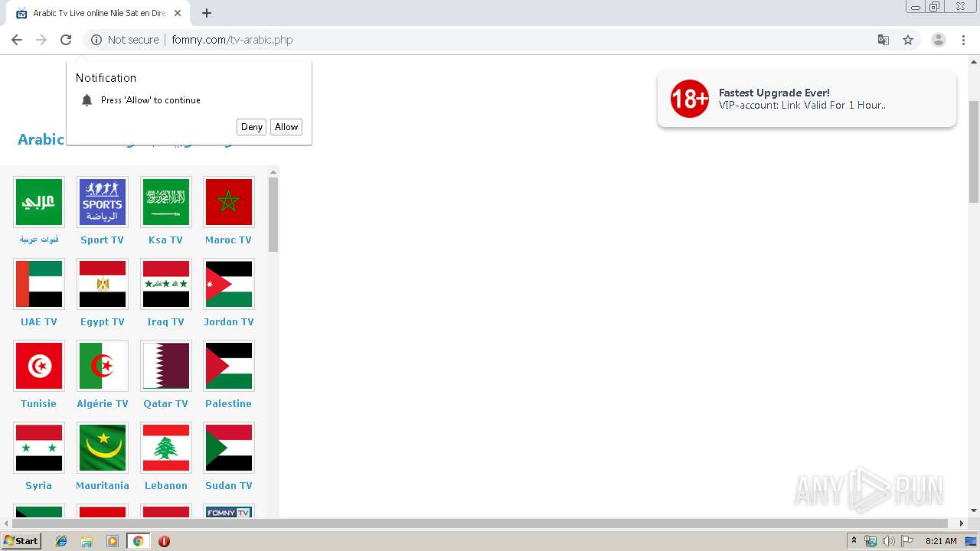Click the Chrome taskbar button

138,541
